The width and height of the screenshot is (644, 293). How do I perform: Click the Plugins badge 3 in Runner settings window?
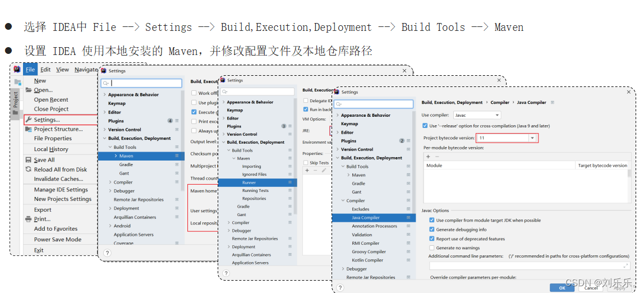pos(283,126)
